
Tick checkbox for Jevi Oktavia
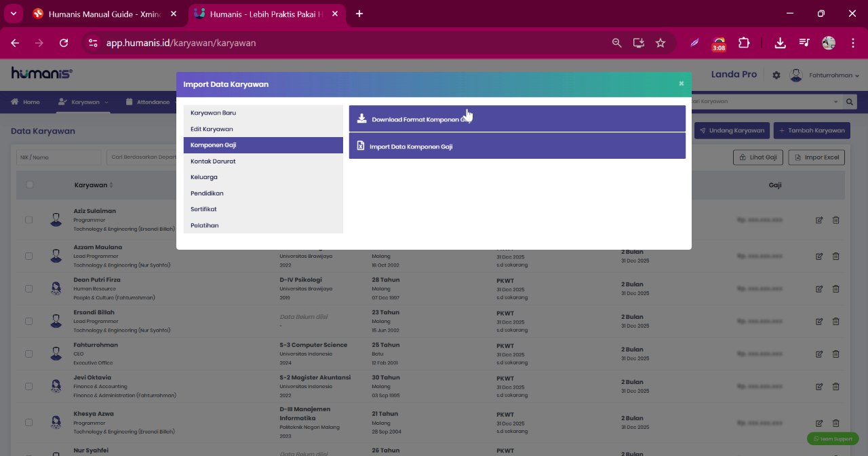pos(28,386)
